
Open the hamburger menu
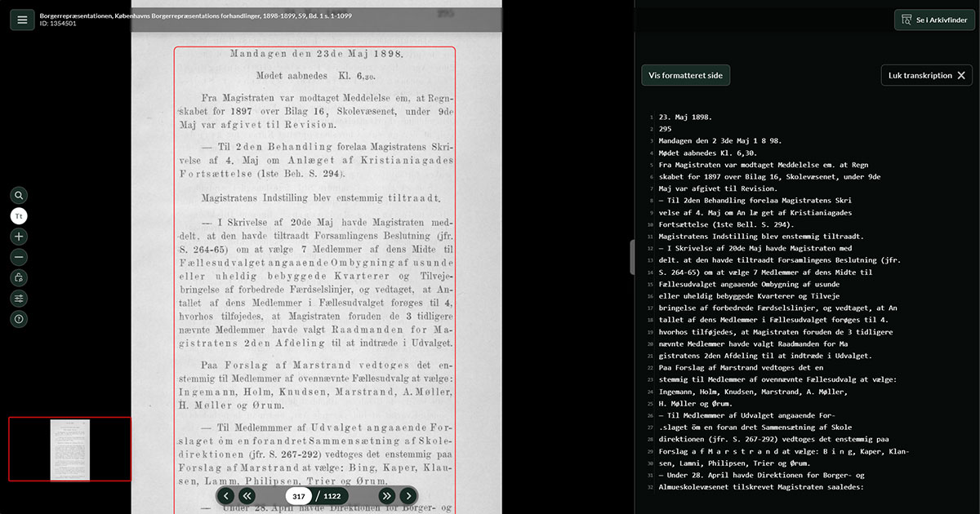click(22, 20)
